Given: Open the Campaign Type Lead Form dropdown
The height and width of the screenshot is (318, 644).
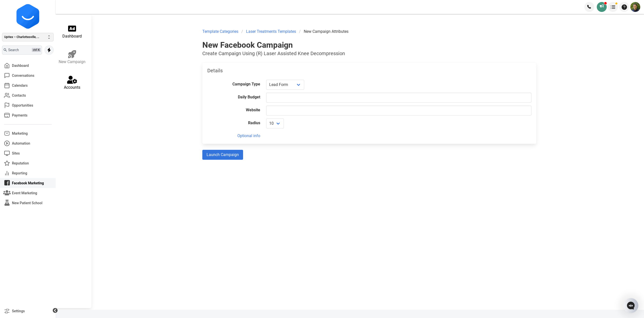Looking at the screenshot, I should point(285,85).
